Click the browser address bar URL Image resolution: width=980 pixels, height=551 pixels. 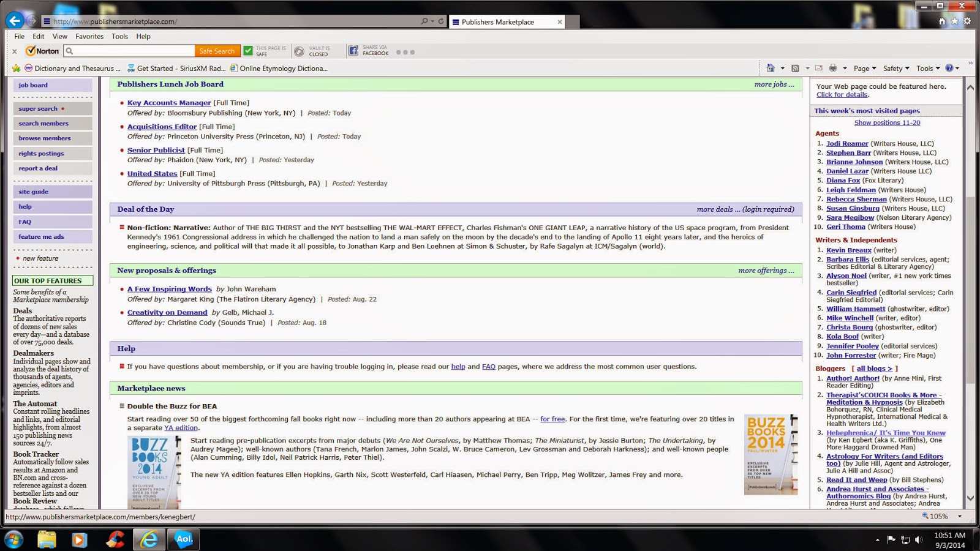115,21
